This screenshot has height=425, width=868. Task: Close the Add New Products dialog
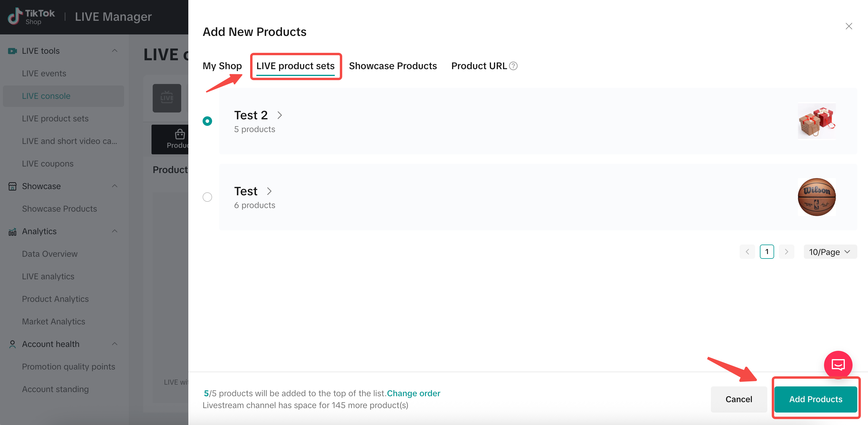click(x=849, y=26)
